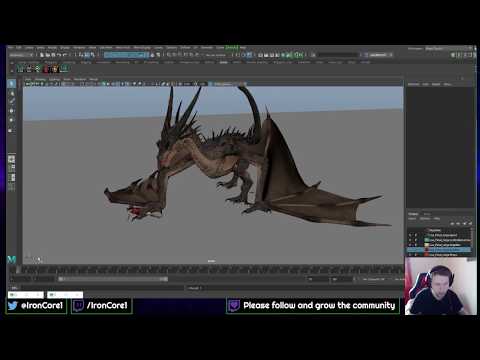Undo last action via toolbar arrow
480x360 pixels.
click(59, 55)
